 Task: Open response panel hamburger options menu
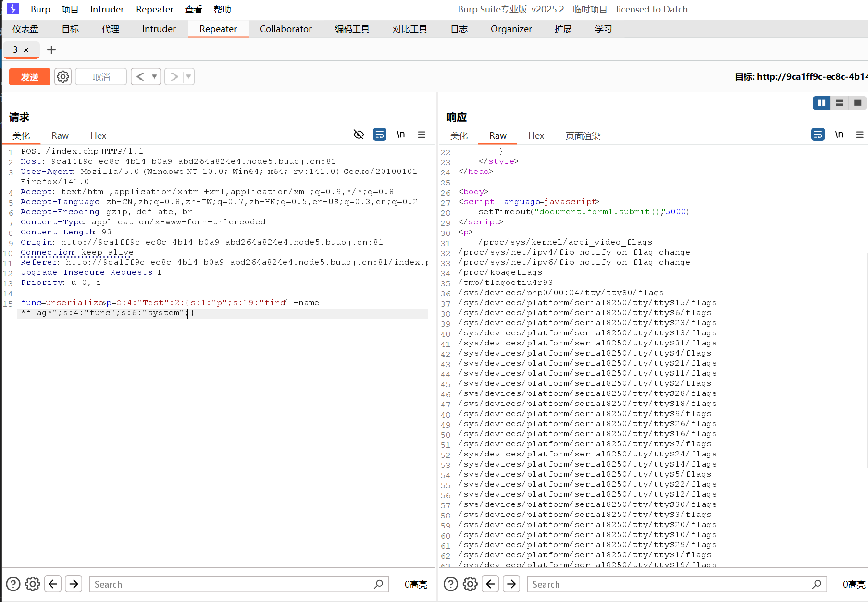point(860,135)
